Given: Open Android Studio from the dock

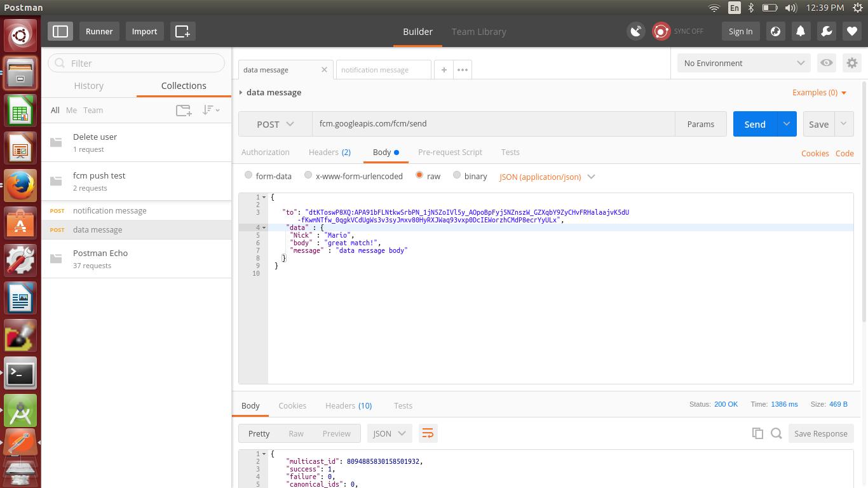Looking at the screenshot, I should [20, 410].
